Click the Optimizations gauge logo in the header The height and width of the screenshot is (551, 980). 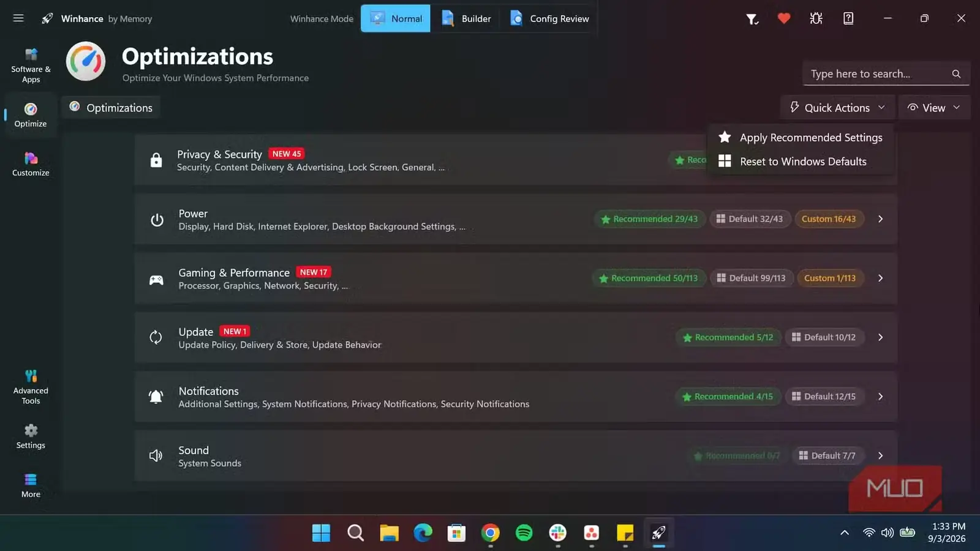[x=86, y=61]
